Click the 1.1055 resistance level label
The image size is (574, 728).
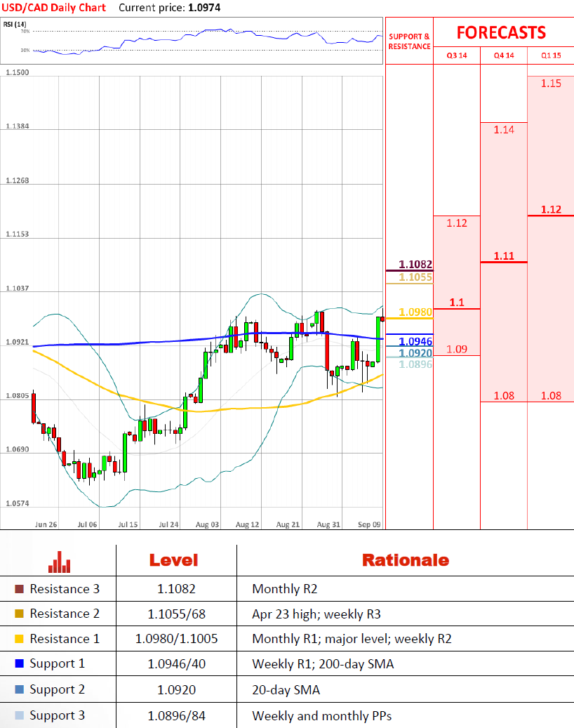(415, 277)
